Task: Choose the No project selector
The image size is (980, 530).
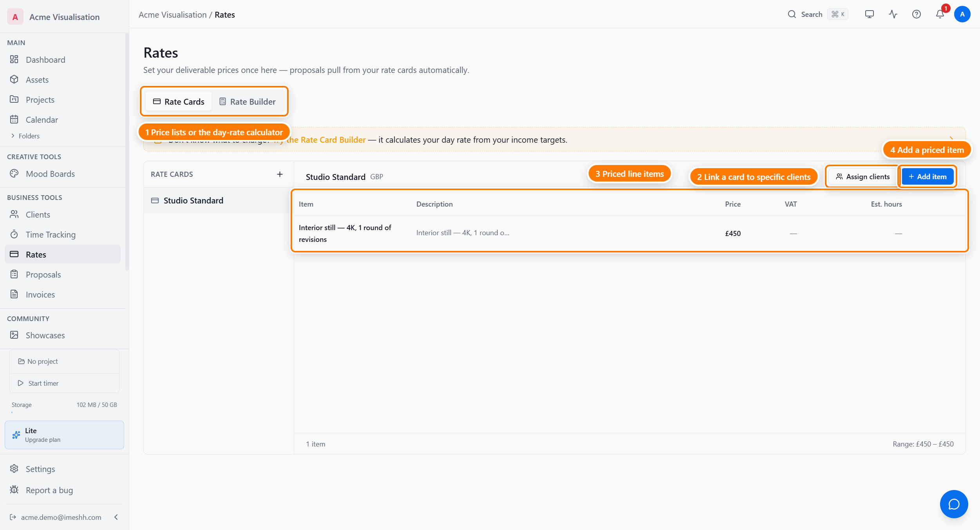Action: (65, 361)
